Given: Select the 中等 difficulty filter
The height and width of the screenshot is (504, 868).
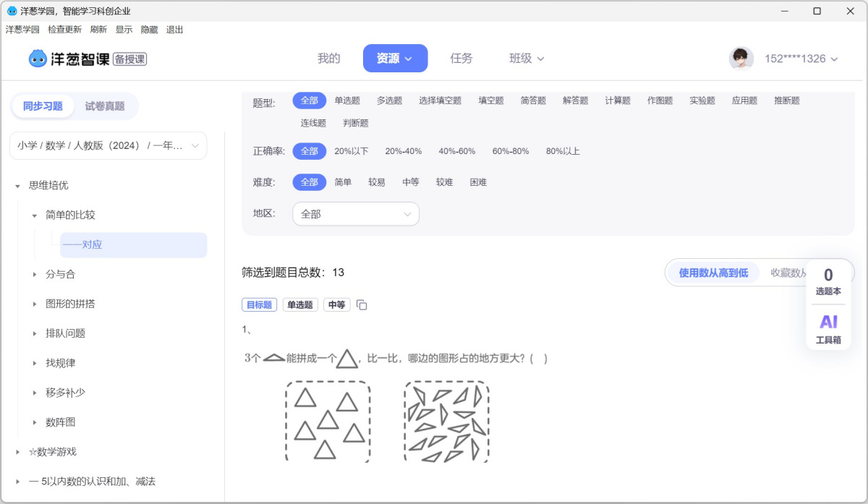Looking at the screenshot, I should (410, 182).
